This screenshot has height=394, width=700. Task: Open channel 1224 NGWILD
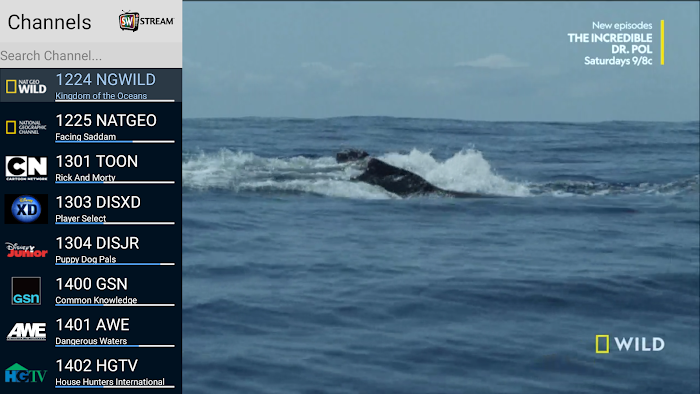91,85
